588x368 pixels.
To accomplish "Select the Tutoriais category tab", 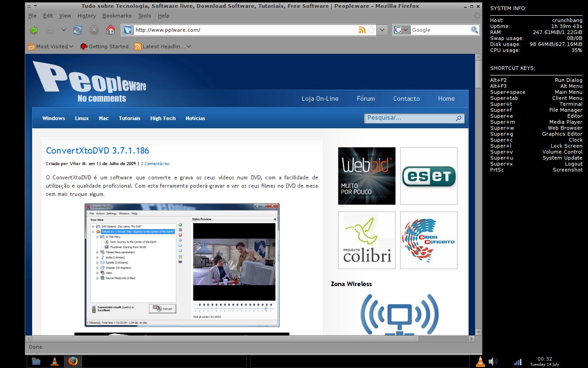I will click(x=130, y=118).
